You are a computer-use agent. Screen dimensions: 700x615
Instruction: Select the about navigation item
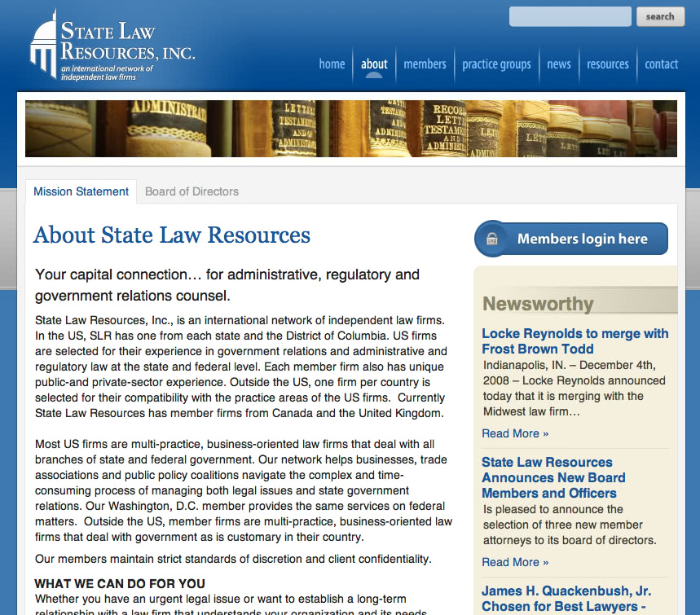(374, 64)
